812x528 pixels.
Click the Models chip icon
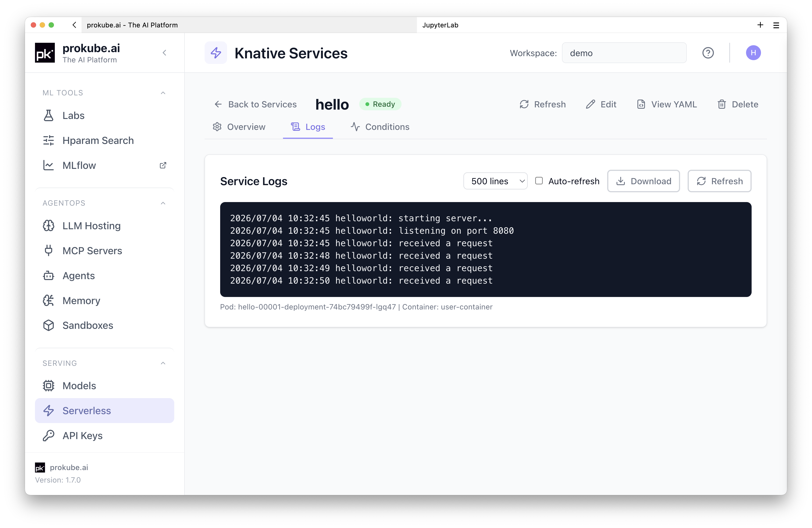(x=48, y=386)
